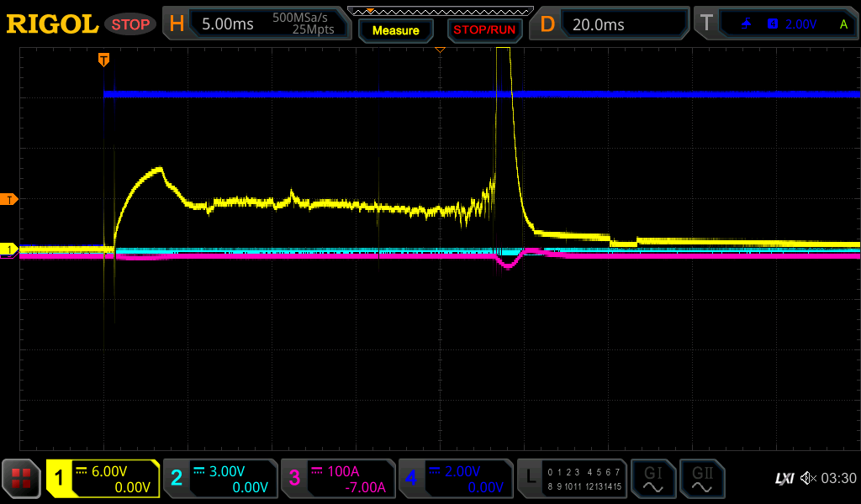The height and width of the screenshot is (504, 861).
Task: Open the function navigation menu icon
Action: (x=21, y=479)
